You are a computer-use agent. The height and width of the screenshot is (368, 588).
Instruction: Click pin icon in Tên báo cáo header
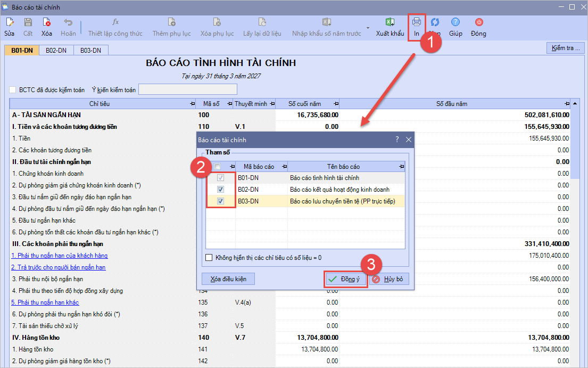pos(401,167)
